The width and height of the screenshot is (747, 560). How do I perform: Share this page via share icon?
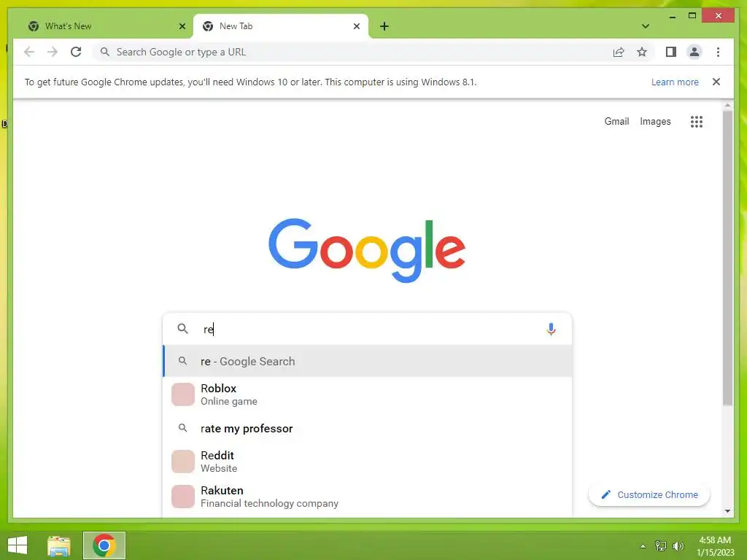(x=619, y=52)
